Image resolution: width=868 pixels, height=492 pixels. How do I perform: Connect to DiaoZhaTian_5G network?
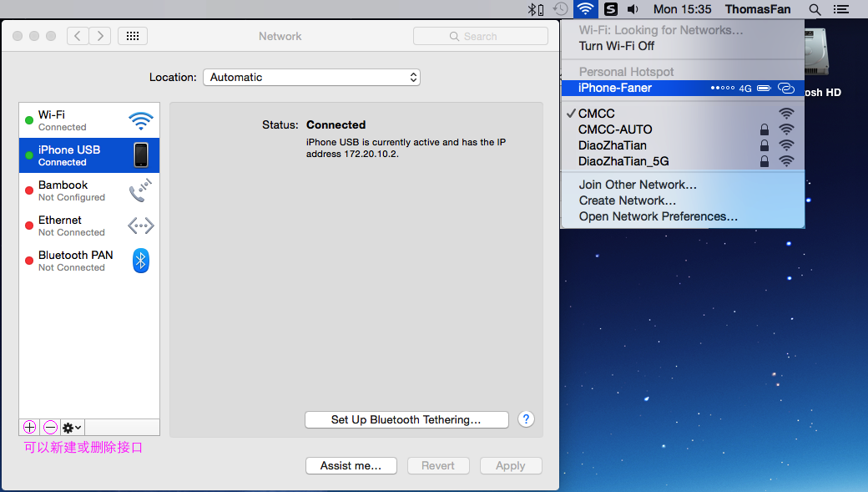683,161
